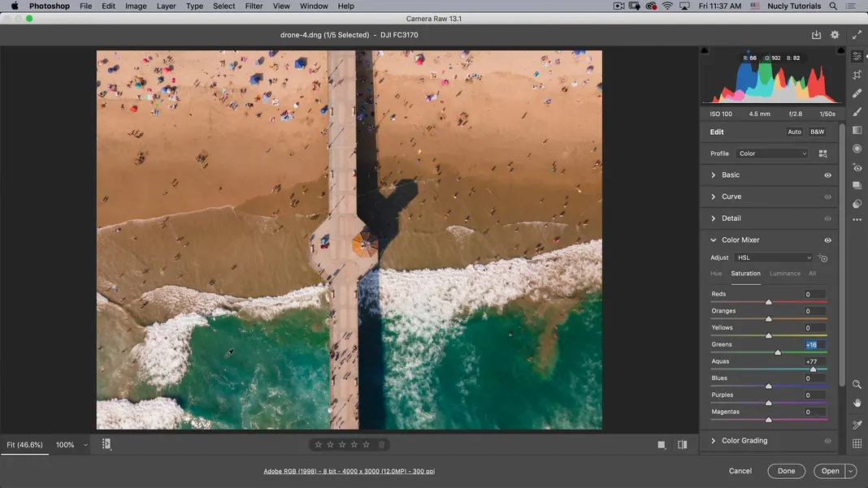The image size is (868, 488).
Task: Click the Open button
Action: tap(830, 471)
